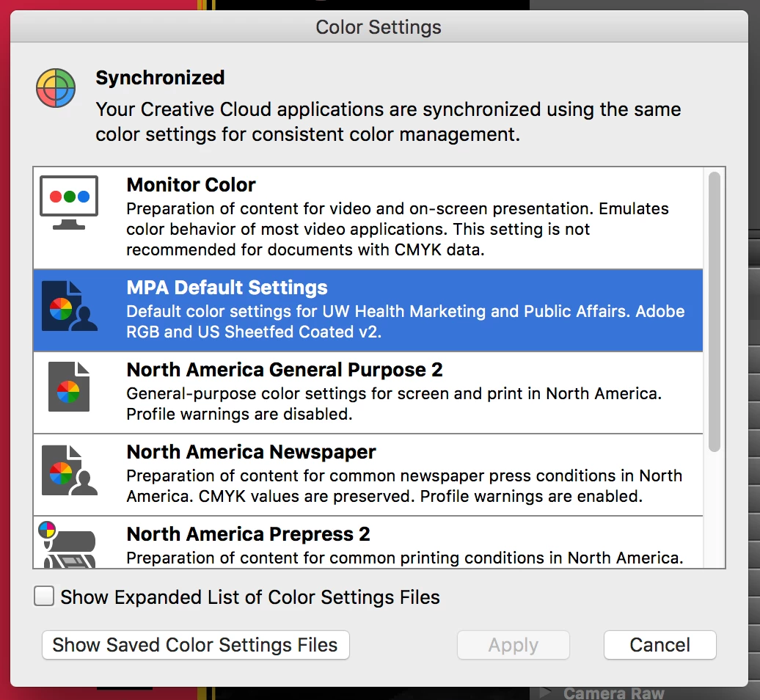Click the settings list vertical scrollbar
Image resolution: width=760 pixels, height=700 pixels.
[714, 312]
